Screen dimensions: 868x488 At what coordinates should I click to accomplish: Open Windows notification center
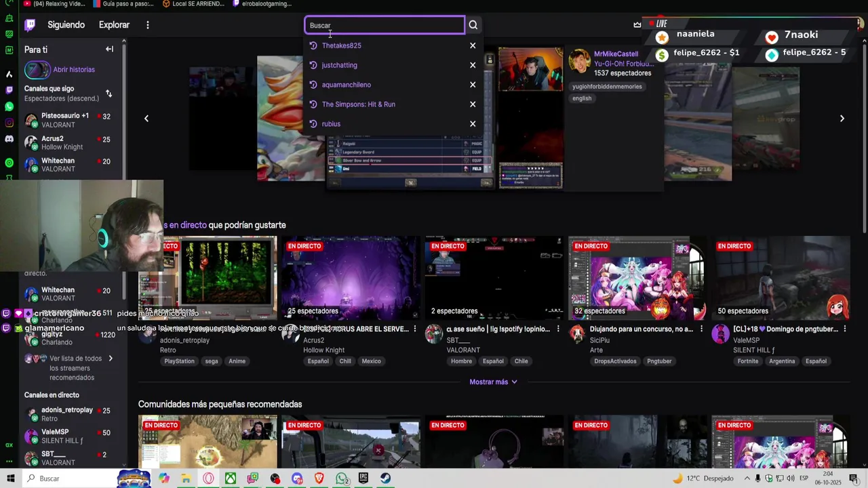point(854,479)
